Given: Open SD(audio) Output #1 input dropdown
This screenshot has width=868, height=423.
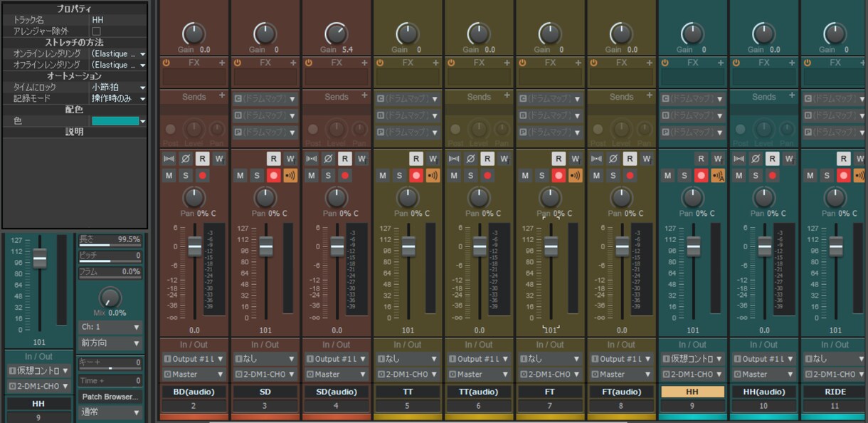Looking at the screenshot, I should click(337, 359).
